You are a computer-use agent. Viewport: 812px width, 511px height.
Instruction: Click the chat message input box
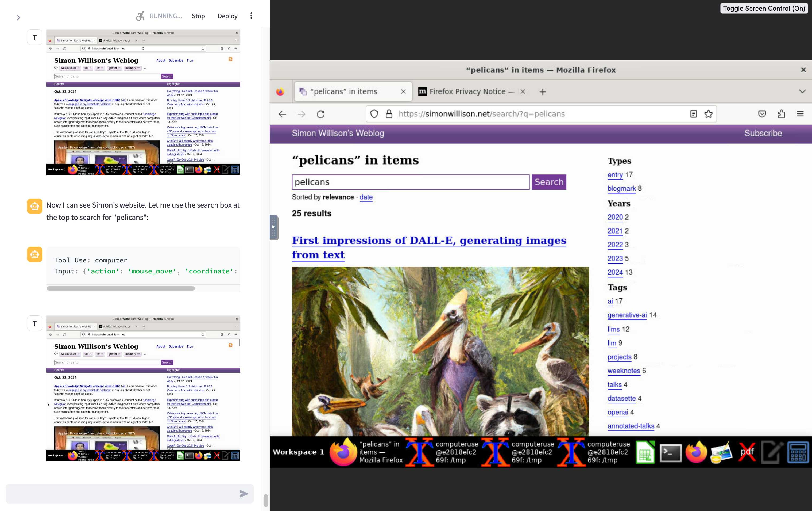[x=121, y=494]
